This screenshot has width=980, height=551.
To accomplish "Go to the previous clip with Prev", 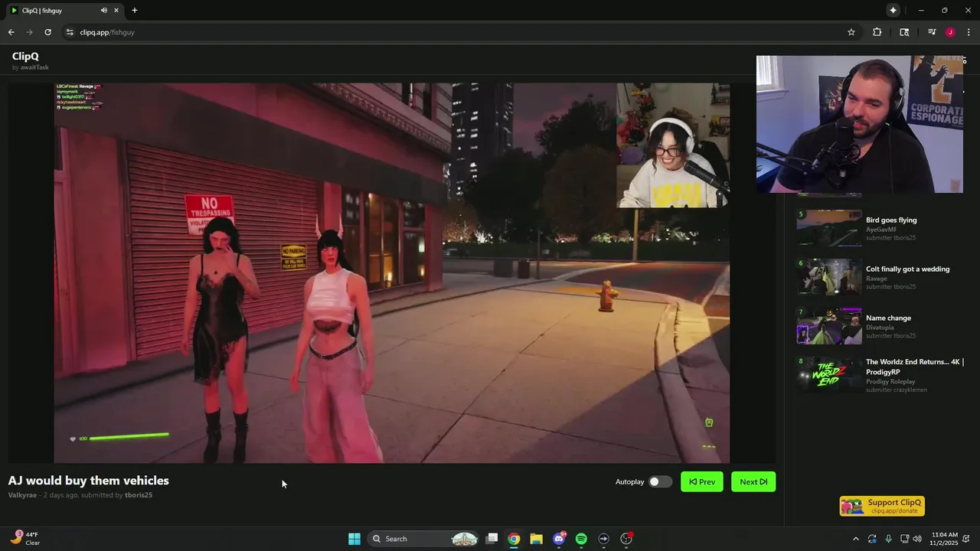I will click(702, 481).
